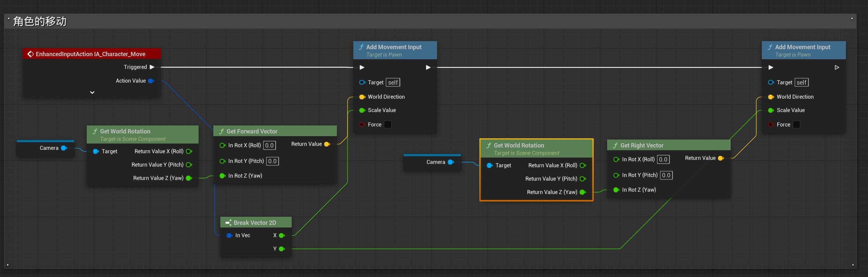Click In Rot Y (Pitch) value field on Get Right Vector
Screen dimensions: 868x277
pos(666,175)
